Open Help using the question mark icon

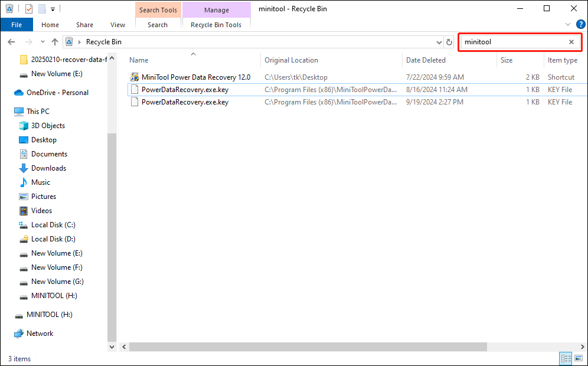pos(581,24)
